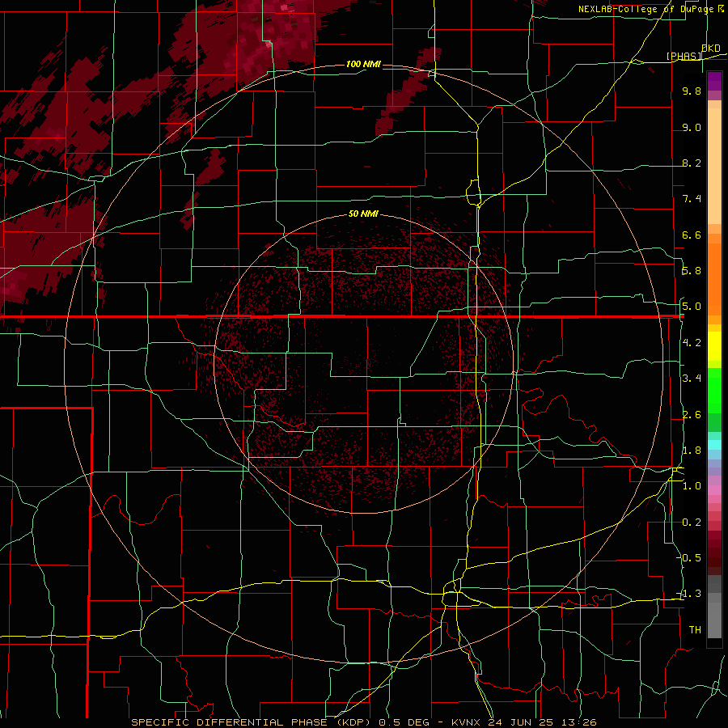Click the cyan band of the color scale
728x728 pixels.
[x=714, y=445]
